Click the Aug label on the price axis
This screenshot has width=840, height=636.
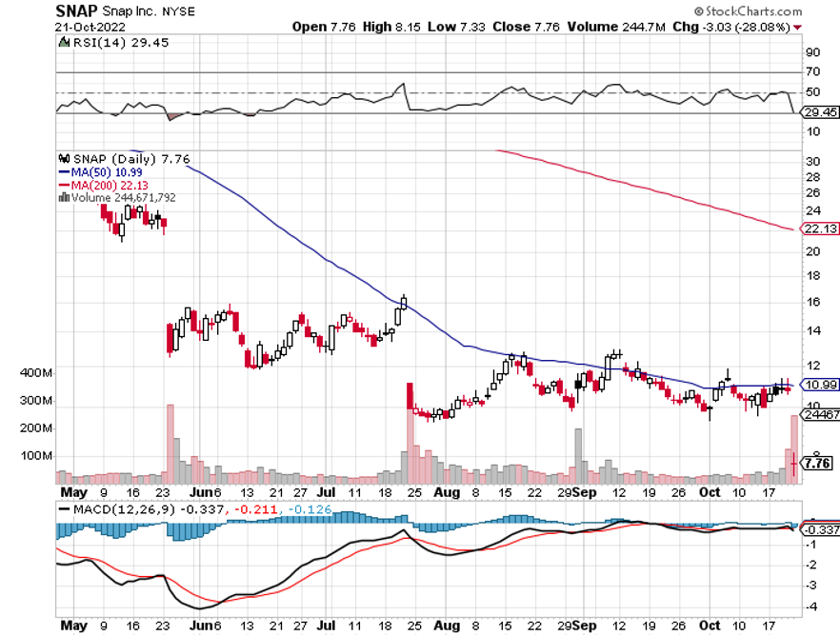pyautogui.click(x=447, y=492)
